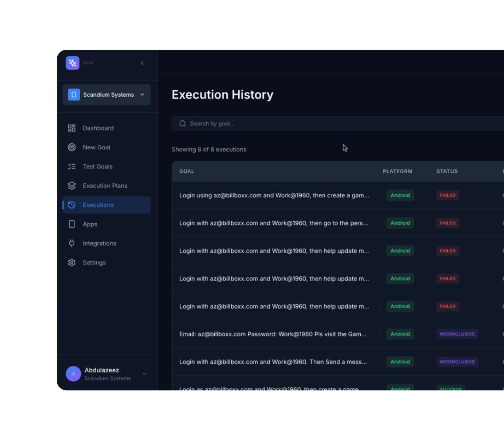Click the Executions history clock icon
The width and height of the screenshot is (504, 435).
72,205
